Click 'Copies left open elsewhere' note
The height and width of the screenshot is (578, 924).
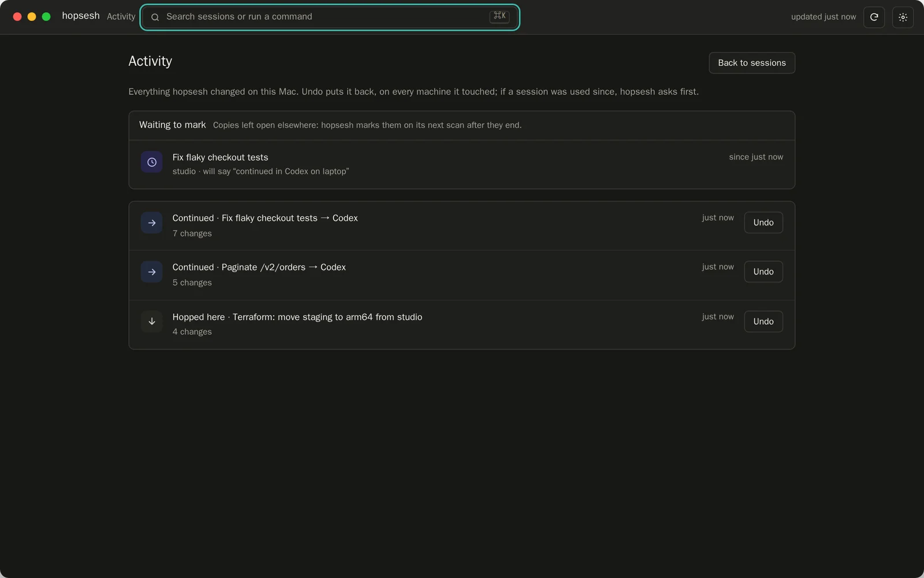[367, 125]
